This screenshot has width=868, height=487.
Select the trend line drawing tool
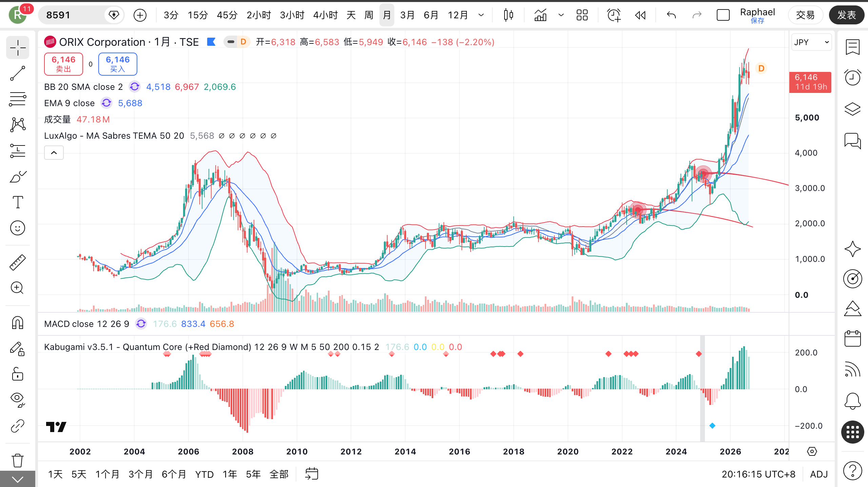point(18,73)
